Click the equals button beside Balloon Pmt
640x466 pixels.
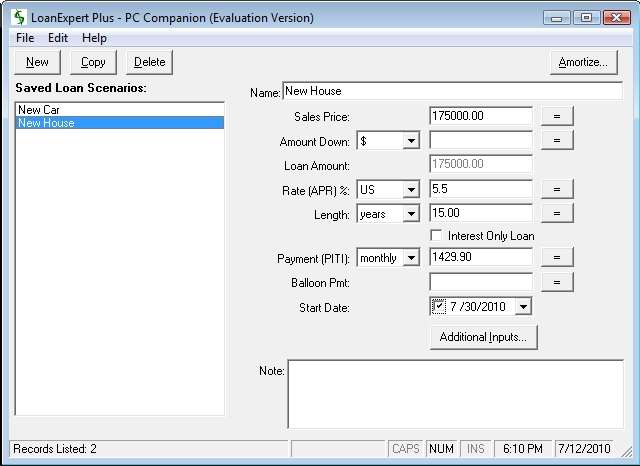coord(557,282)
